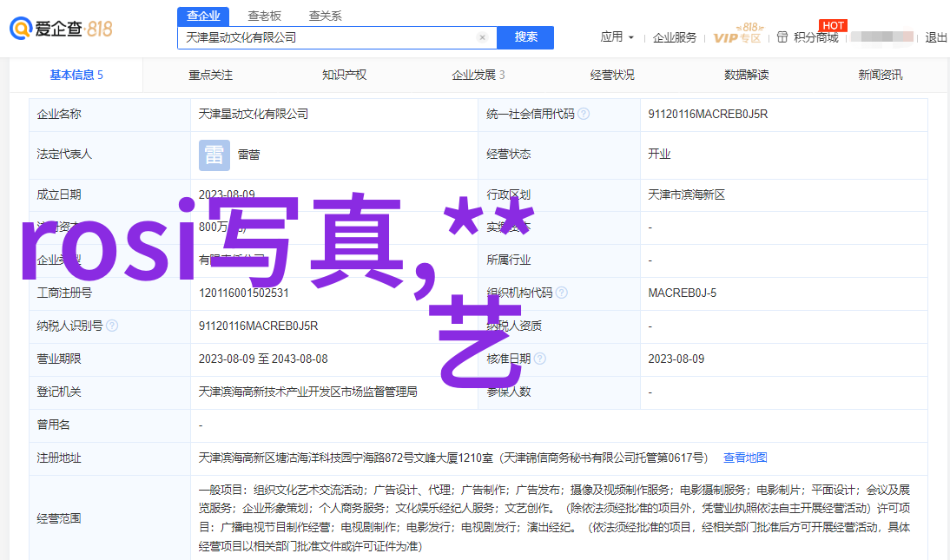This screenshot has width=950, height=560.
Task: Open help icon beside 统一社会信用代码
Action: point(584,114)
